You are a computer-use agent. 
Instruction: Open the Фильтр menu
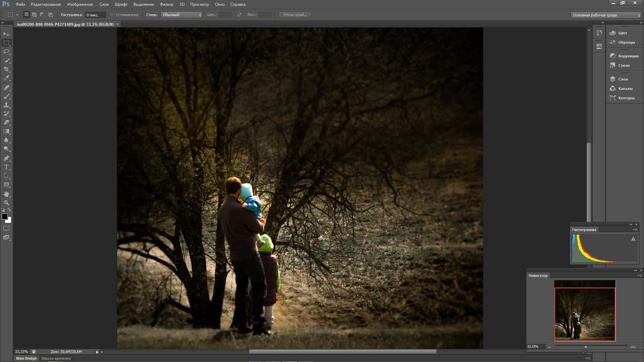[166, 4]
